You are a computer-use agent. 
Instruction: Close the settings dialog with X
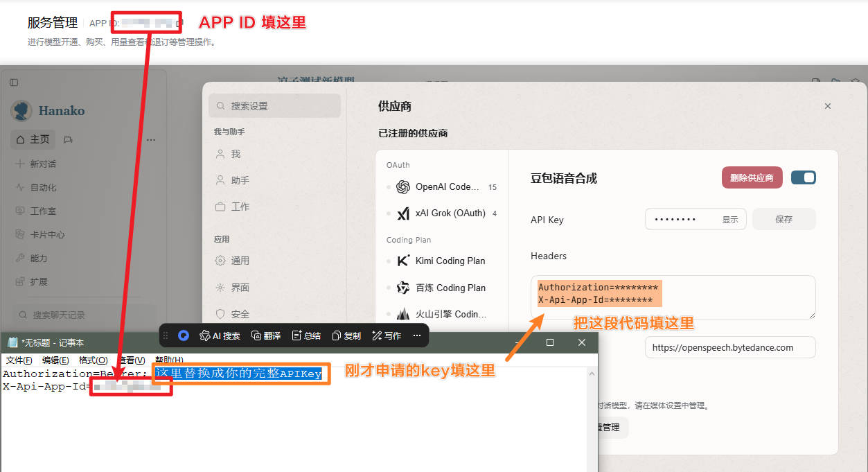point(827,106)
